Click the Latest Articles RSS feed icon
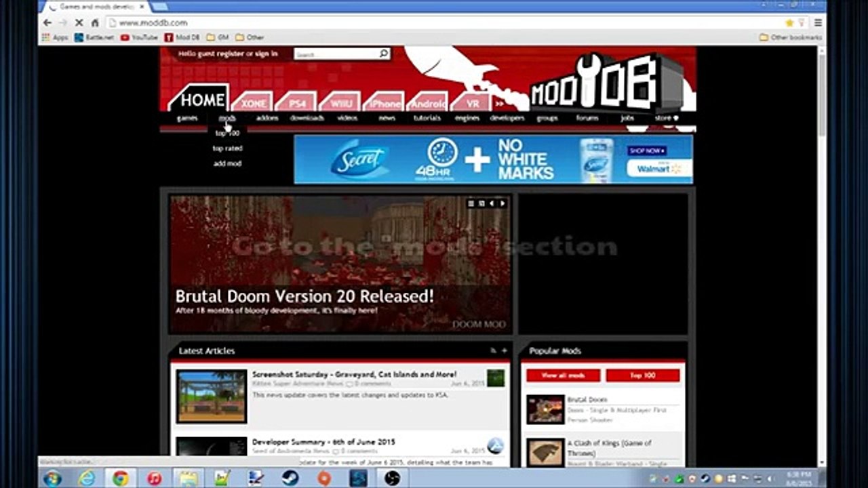868x488 pixels. click(x=494, y=350)
